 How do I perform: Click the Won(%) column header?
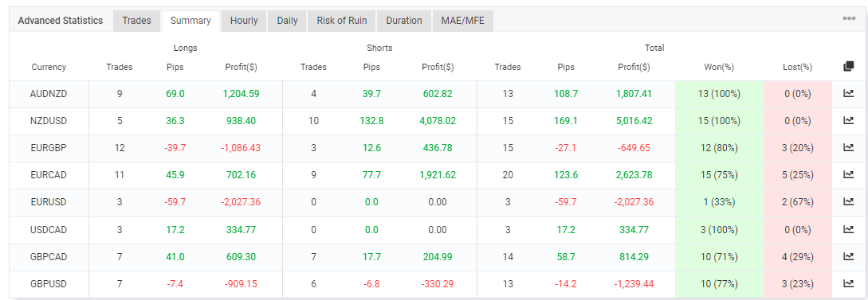pos(719,68)
